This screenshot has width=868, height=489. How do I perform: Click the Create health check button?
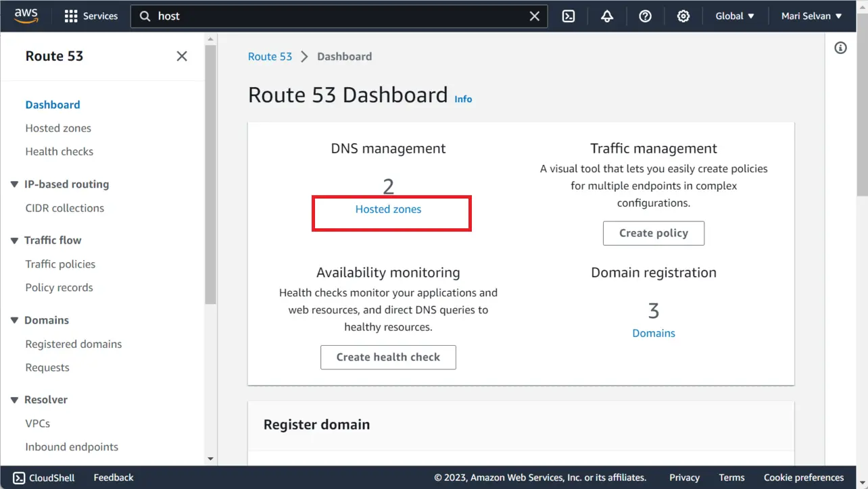pyautogui.click(x=388, y=357)
